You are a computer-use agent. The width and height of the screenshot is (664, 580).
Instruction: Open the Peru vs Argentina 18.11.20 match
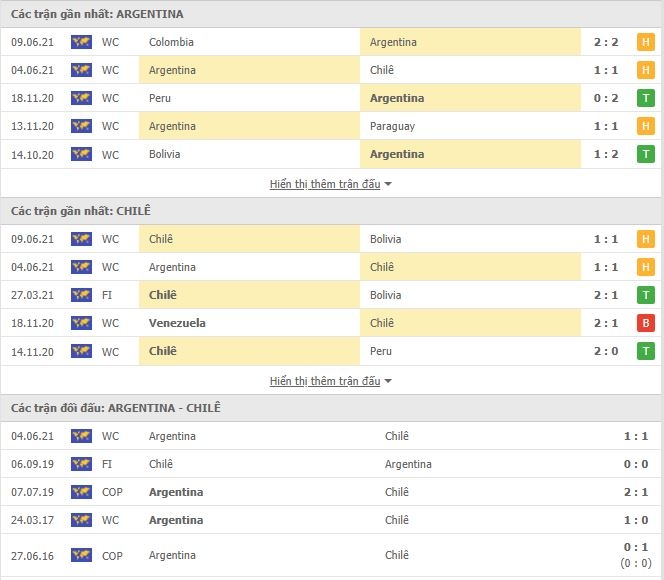tap(332, 98)
